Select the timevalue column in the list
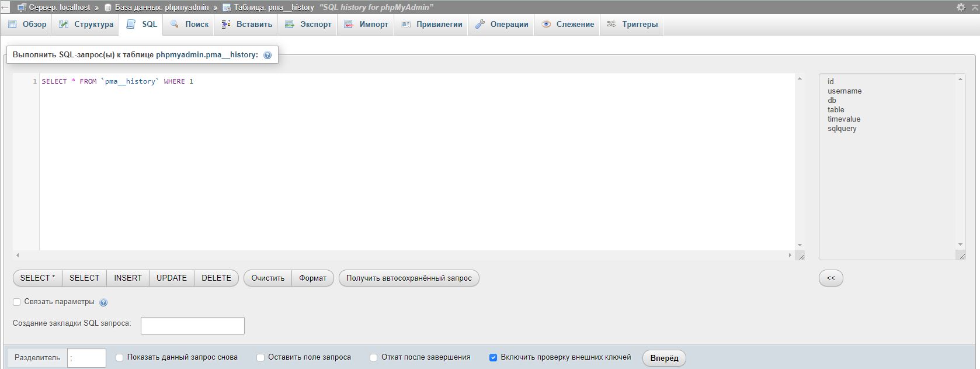Screen dimensions: 980x369 (x=844, y=119)
